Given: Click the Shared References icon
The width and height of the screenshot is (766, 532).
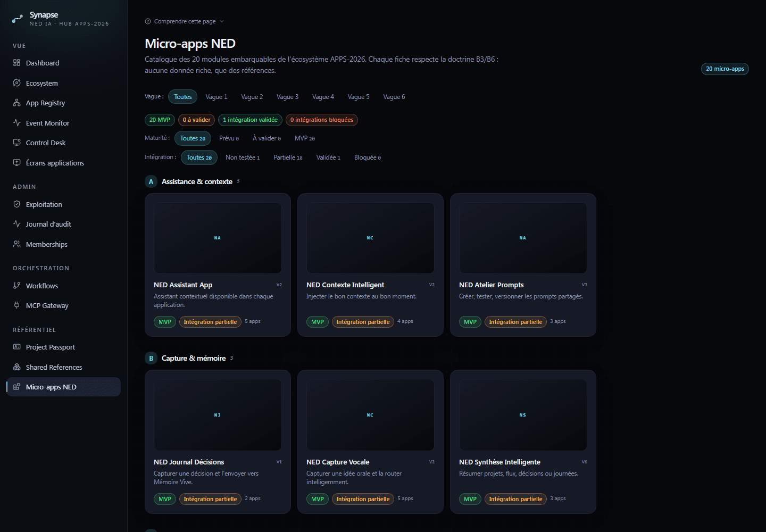Looking at the screenshot, I should [16, 367].
